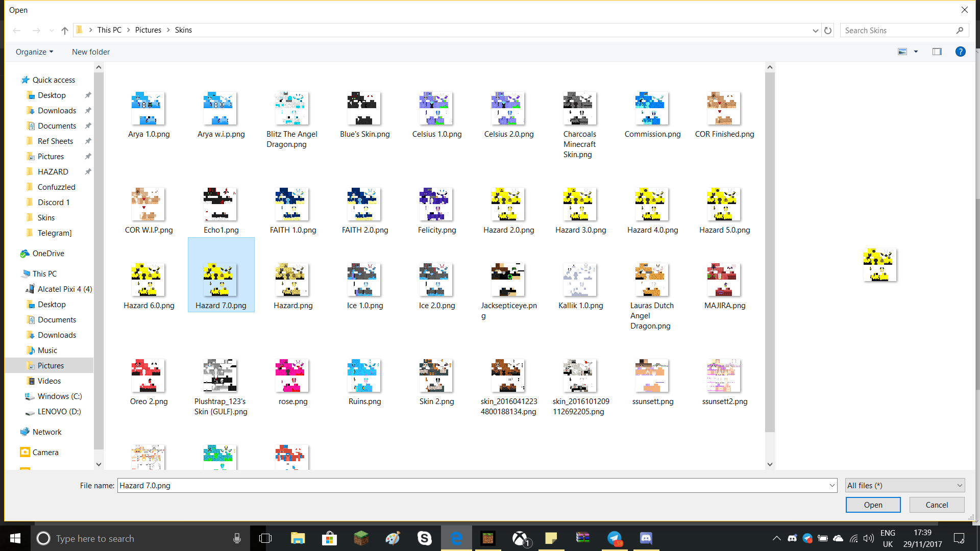Viewport: 980px width, 551px height.
Task: Launch Discord from the taskbar
Action: click(646, 538)
